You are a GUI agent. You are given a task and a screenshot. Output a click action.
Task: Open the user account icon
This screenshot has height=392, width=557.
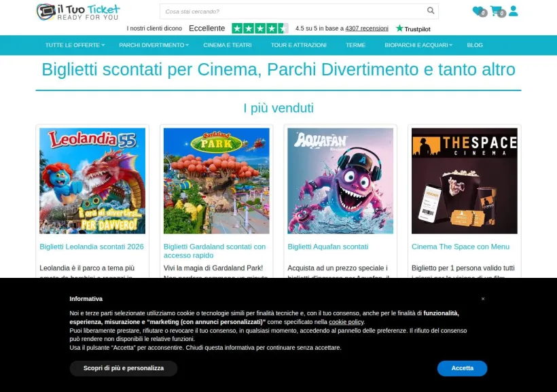(x=513, y=11)
